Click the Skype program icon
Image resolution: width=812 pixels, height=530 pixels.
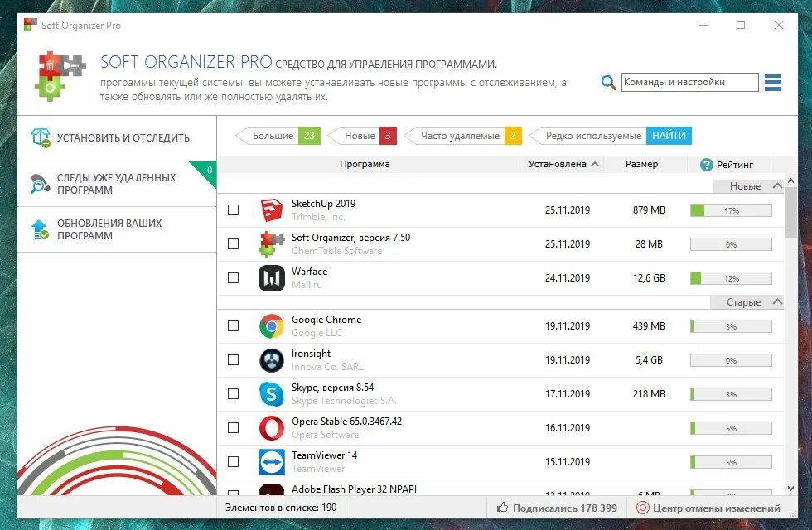[272, 394]
